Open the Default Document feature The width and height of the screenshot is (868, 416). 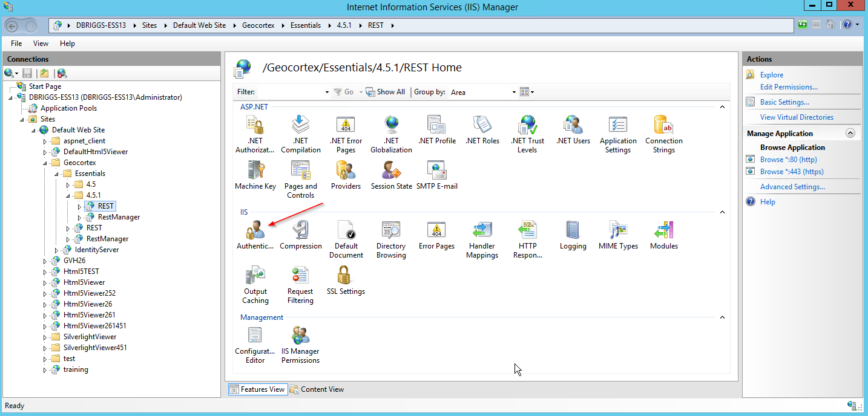(346, 239)
